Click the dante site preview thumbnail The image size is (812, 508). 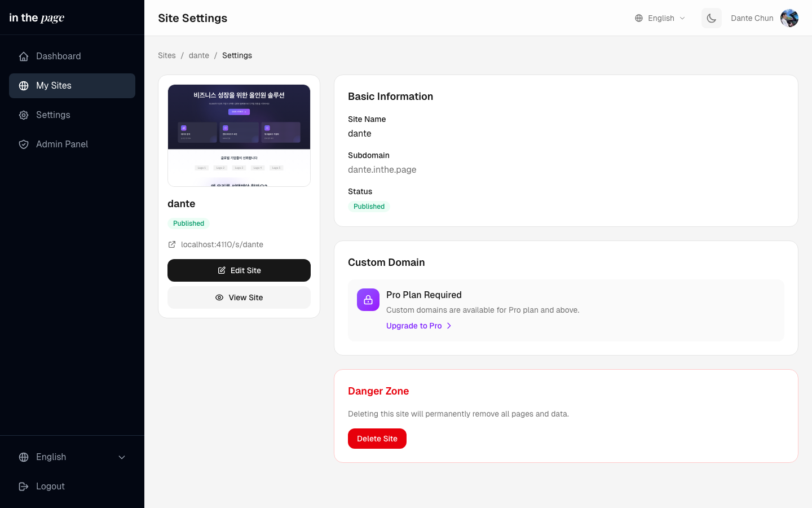(x=239, y=135)
